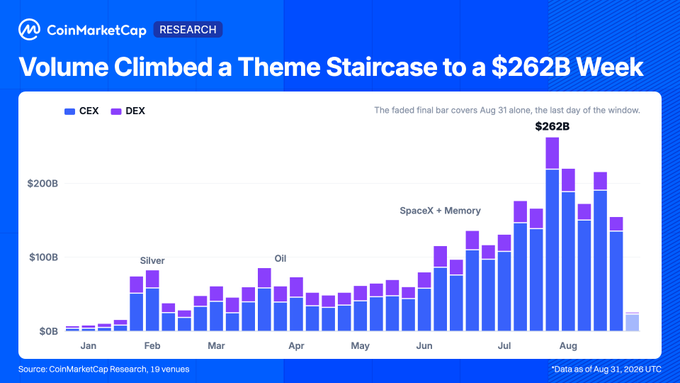The width and height of the screenshot is (680, 383).
Task: Click the $200B y-axis label
Action: pos(42,183)
